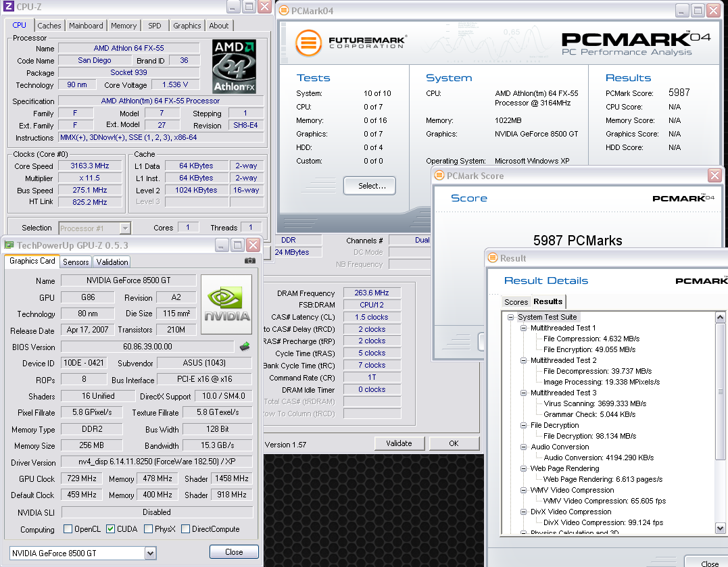This screenshot has height=567, width=728.
Task: Click the CPU-Z title bar icon
Action: 8,7
